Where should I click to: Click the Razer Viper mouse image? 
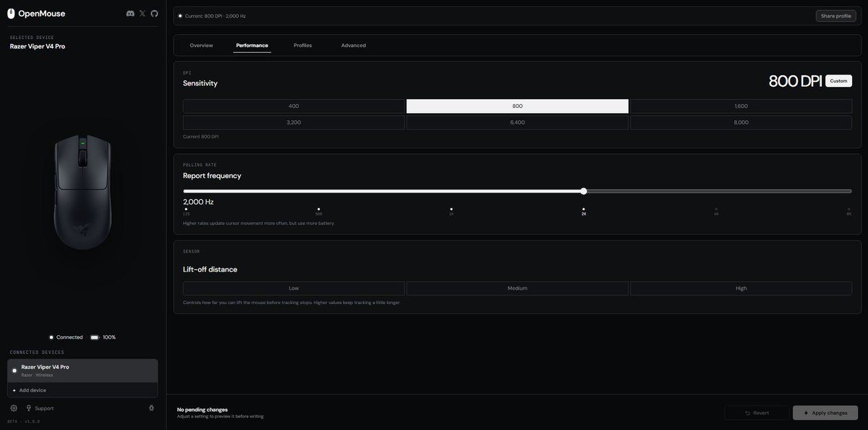pyautogui.click(x=82, y=193)
